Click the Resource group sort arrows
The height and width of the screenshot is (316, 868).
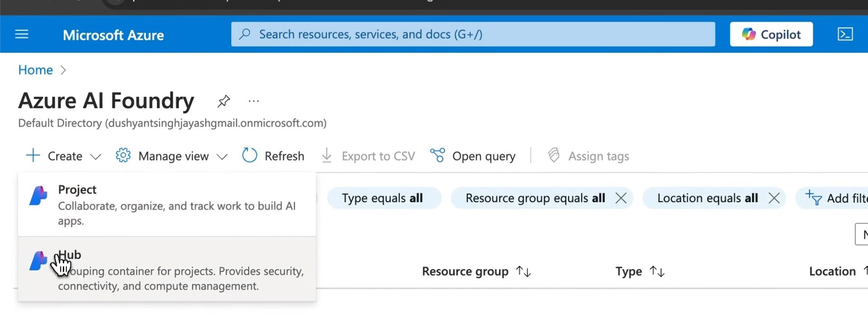click(524, 271)
